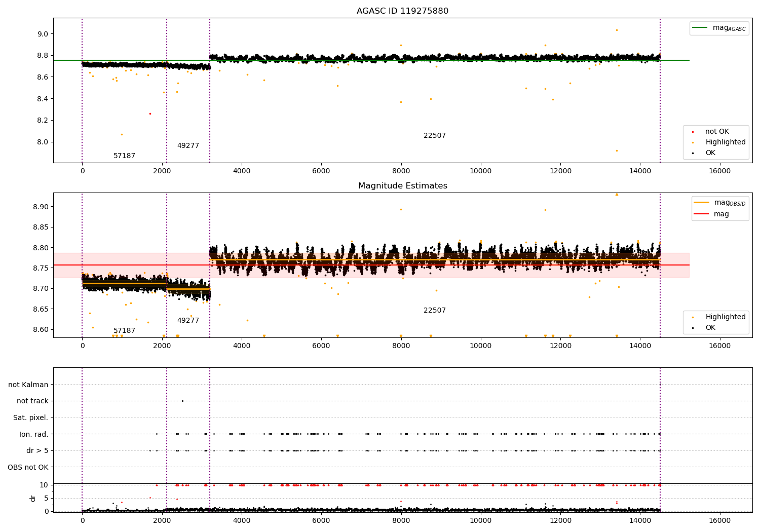The width and height of the screenshot is (760, 532).
Task: Click y-axis tick "8.60" in Magnitude Estimates
Action: click(41, 329)
